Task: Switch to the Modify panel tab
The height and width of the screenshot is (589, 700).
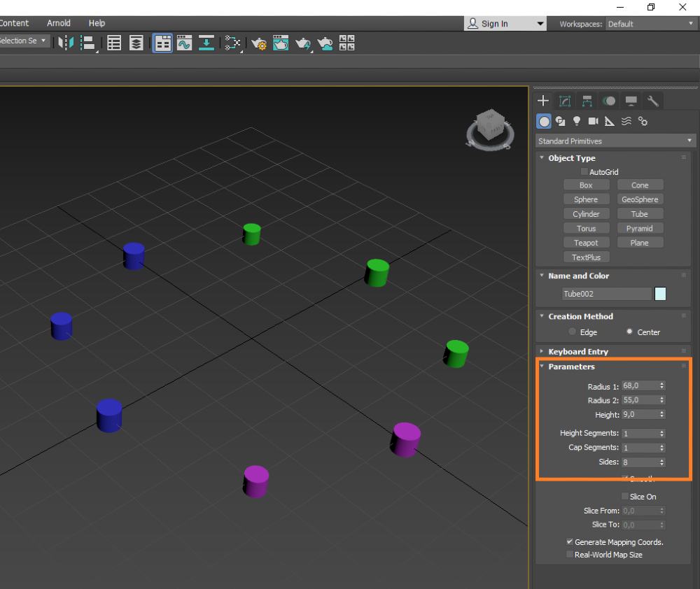Action: click(x=565, y=101)
